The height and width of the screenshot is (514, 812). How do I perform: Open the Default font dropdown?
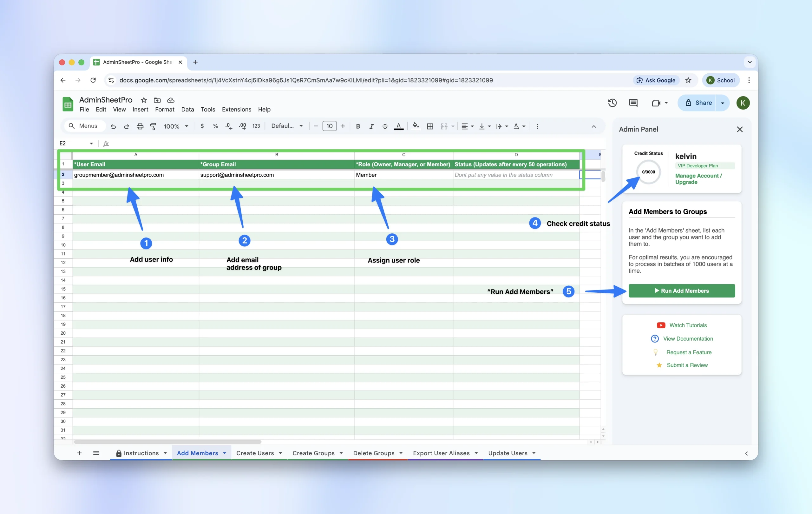click(x=287, y=126)
